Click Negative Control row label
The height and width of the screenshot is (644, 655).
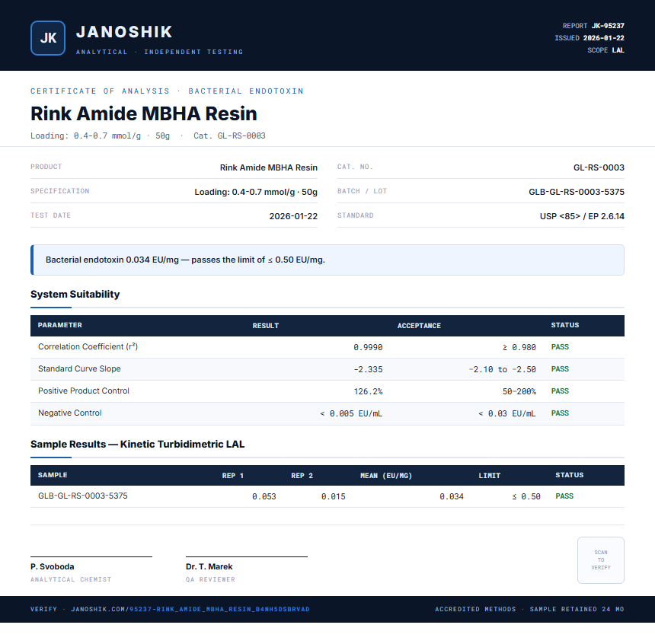70,413
